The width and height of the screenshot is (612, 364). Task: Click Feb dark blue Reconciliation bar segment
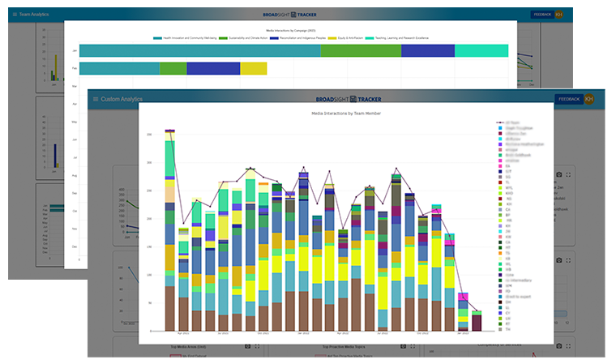point(213,68)
